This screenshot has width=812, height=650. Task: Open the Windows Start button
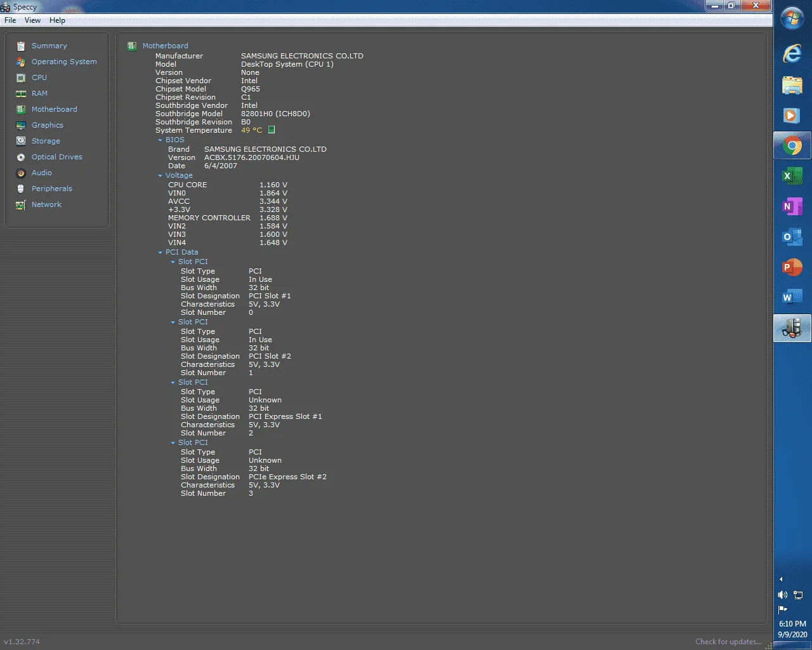(792, 18)
